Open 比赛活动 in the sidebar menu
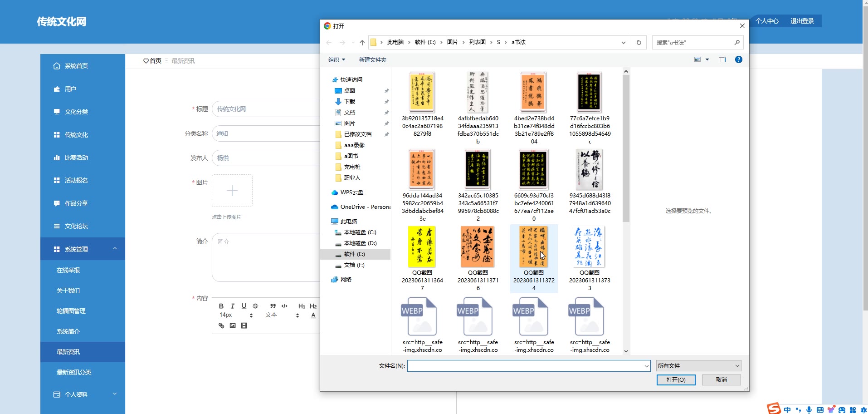Image resolution: width=868 pixels, height=414 pixels. (76, 158)
